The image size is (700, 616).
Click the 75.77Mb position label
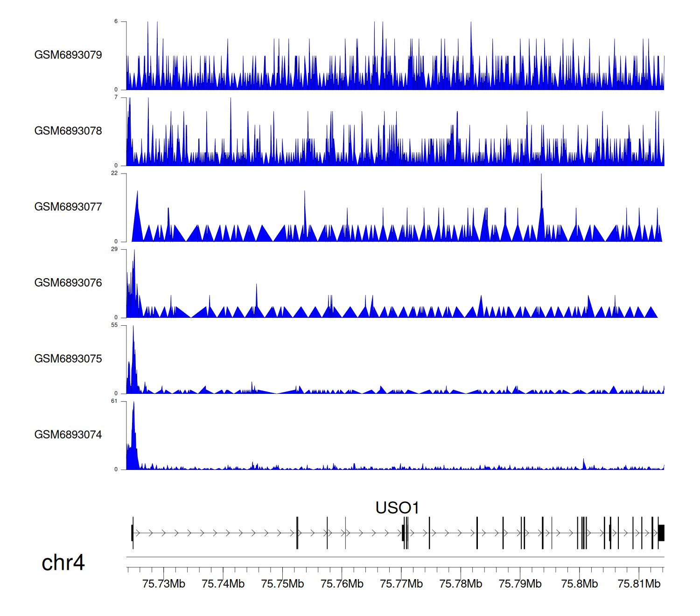[x=401, y=584]
